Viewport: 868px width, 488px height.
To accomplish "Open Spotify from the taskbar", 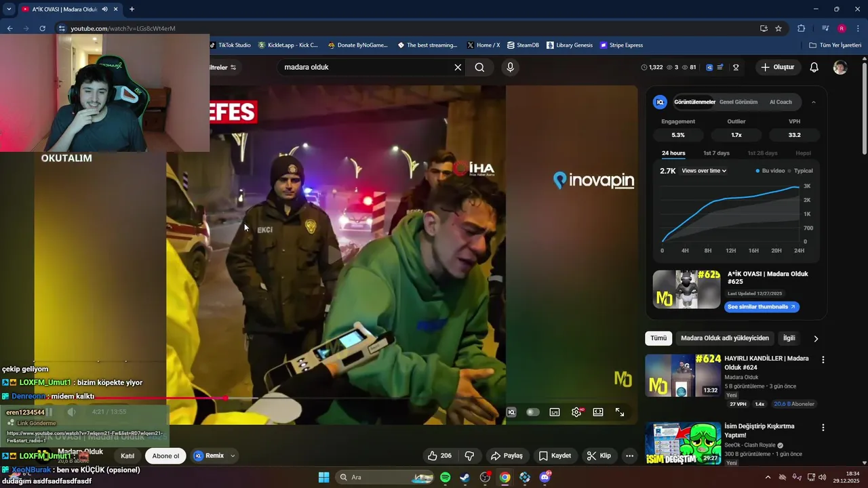I will pyautogui.click(x=445, y=477).
